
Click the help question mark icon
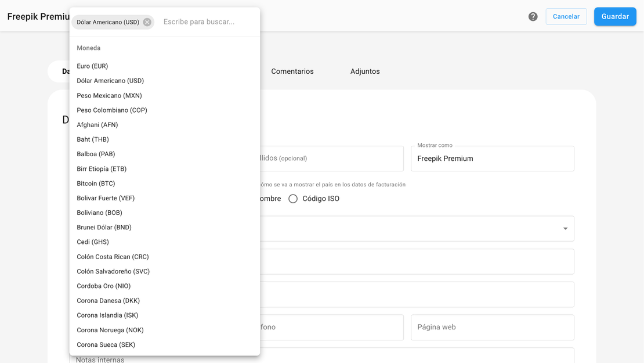point(533,17)
